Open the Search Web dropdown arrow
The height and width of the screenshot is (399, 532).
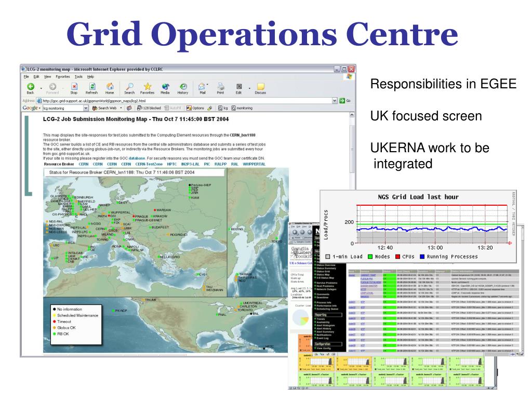click(x=121, y=108)
